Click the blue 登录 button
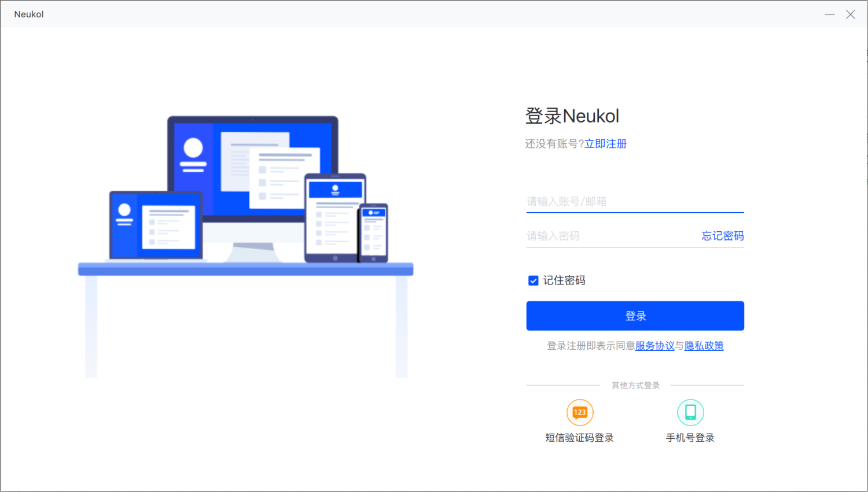The image size is (868, 492). click(x=635, y=316)
